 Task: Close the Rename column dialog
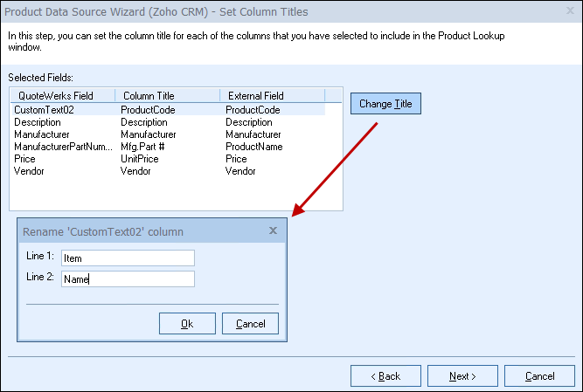pos(273,230)
